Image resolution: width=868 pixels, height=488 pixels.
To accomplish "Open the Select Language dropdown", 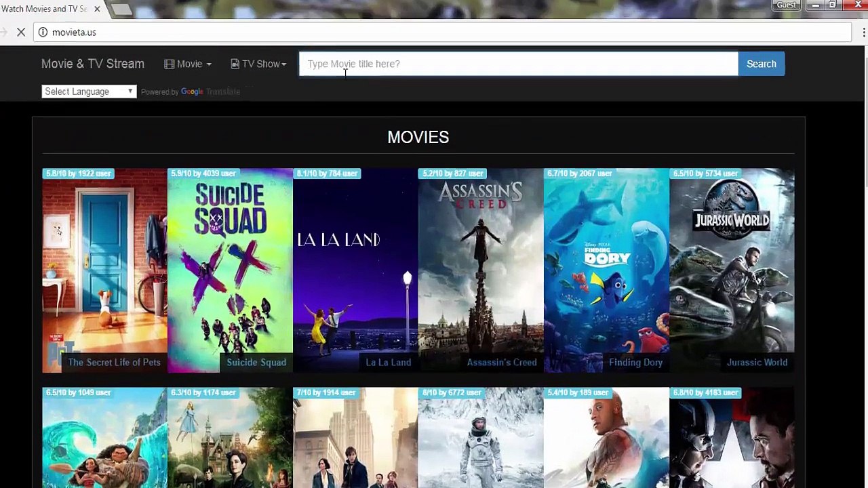I will 89,91.
